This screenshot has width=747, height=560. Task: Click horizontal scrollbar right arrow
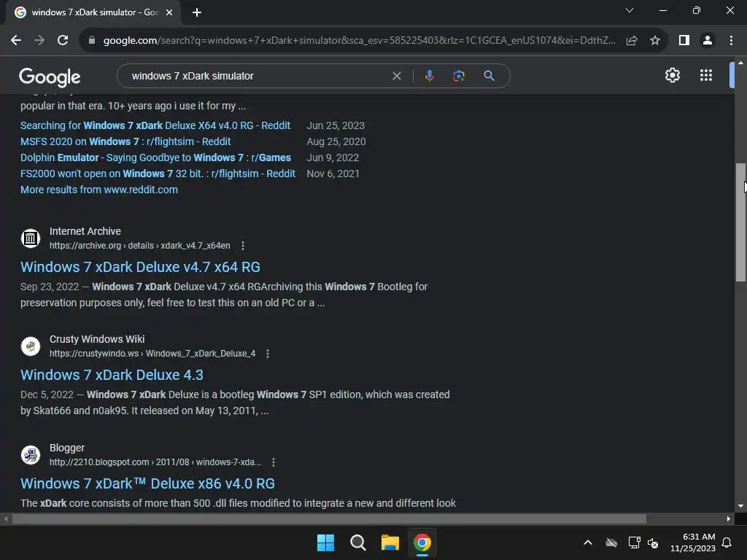(729, 519)
